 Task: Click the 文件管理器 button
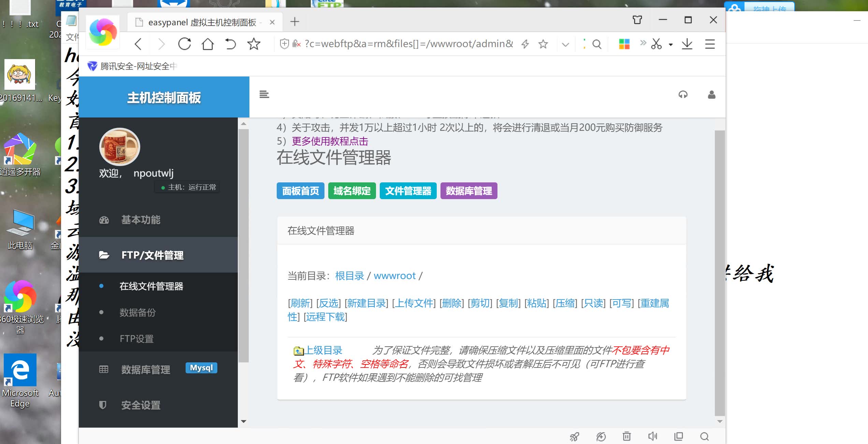(408, 191)
